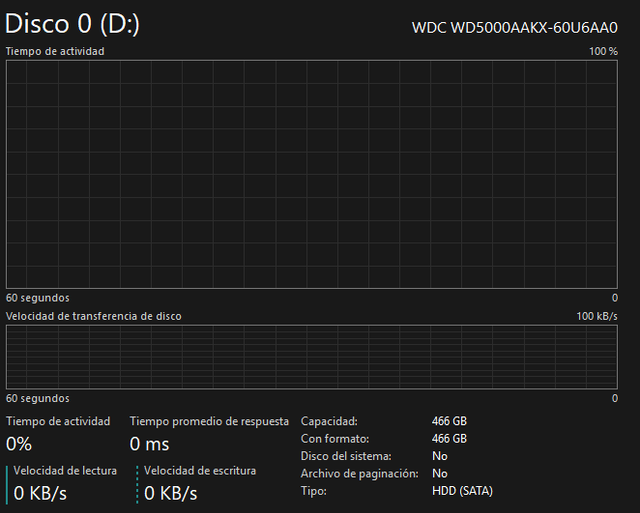
Task: Click the Archivo de paginación label
Action: click(360, 473)
